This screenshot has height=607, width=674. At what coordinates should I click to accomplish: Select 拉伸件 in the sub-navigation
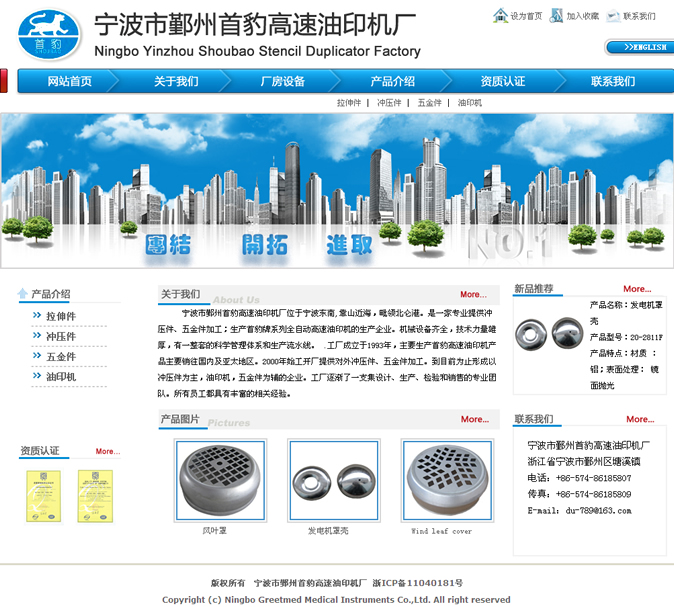(349, 103)
